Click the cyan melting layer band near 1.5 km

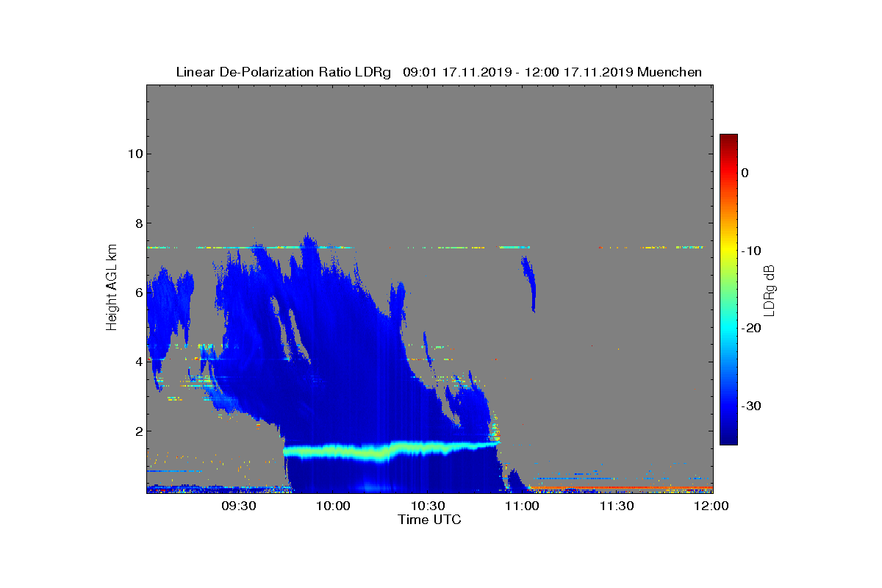[x=391, y=449]
